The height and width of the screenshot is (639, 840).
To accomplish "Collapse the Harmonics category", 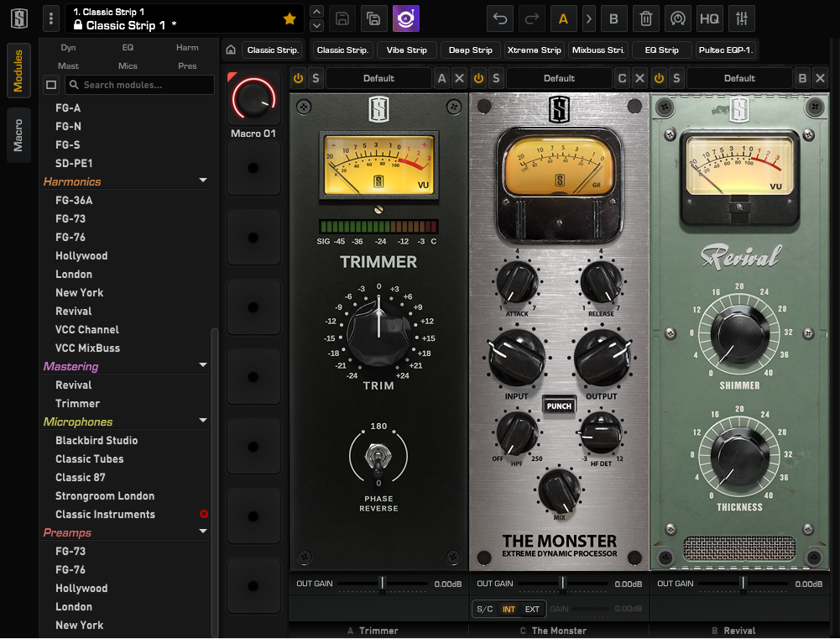I will pos(203,181).
